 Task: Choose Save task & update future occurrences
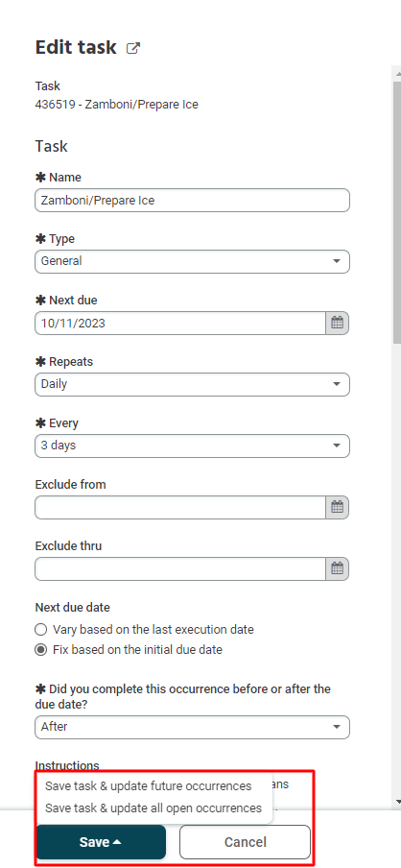(149, 786)
